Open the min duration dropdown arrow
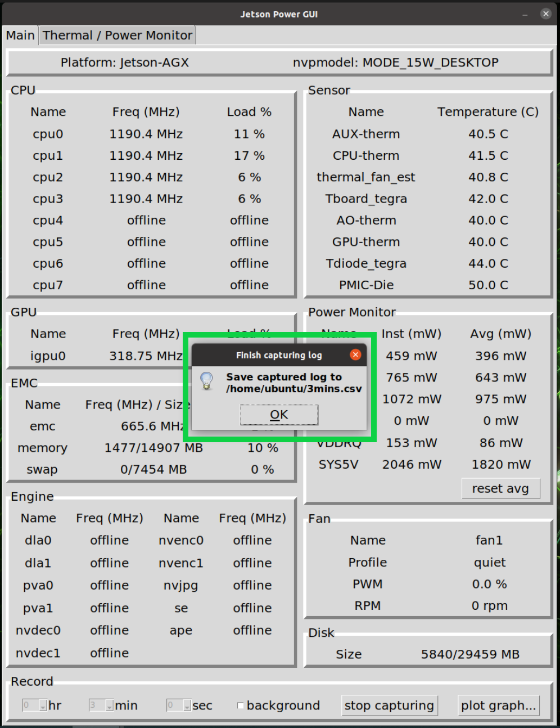560x728 pixels. [109, 705]
